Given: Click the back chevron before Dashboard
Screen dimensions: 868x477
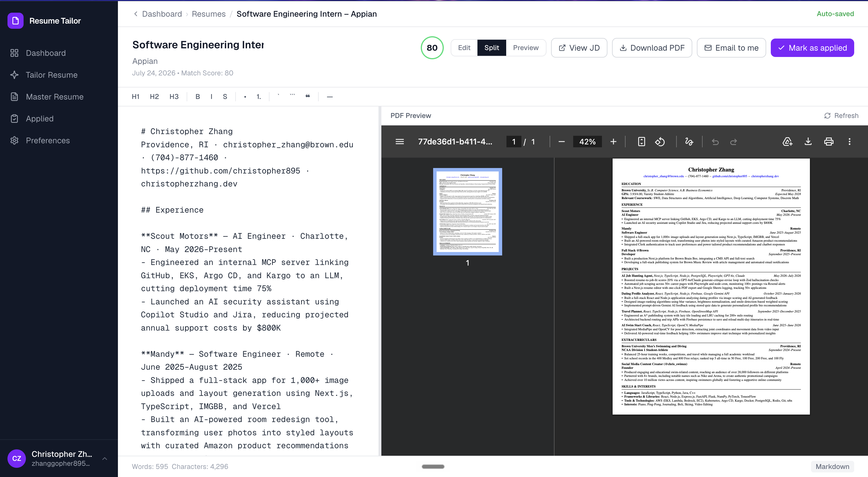Looking at the screenshot, I should (x=135, y=14).
